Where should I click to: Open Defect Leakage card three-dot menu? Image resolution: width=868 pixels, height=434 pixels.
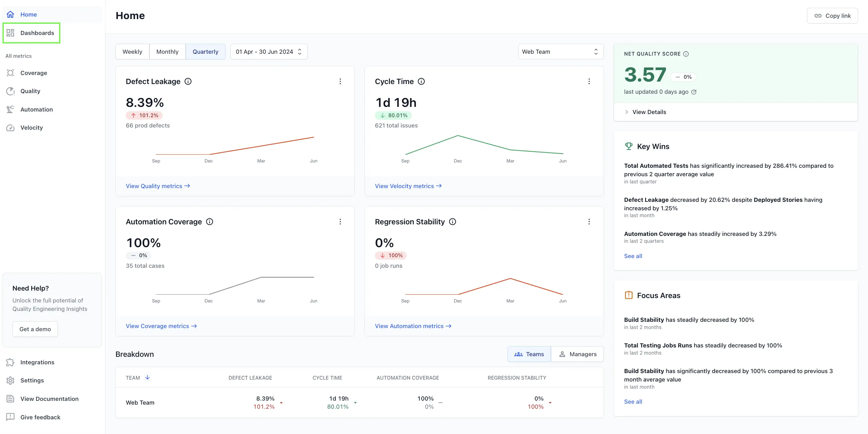tap(340, 82)
